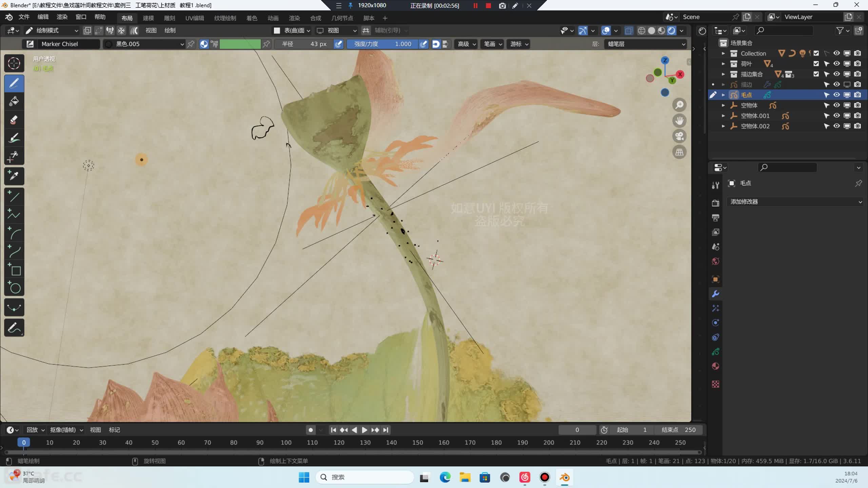Screen dimensions: 868x488
Task: Open the 游标 cursor settings popover
Action: pyautogui.click(x=519, y=44)
